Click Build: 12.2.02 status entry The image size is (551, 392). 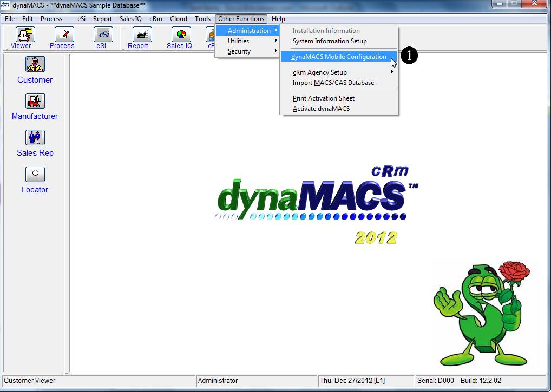pos(481,381)
